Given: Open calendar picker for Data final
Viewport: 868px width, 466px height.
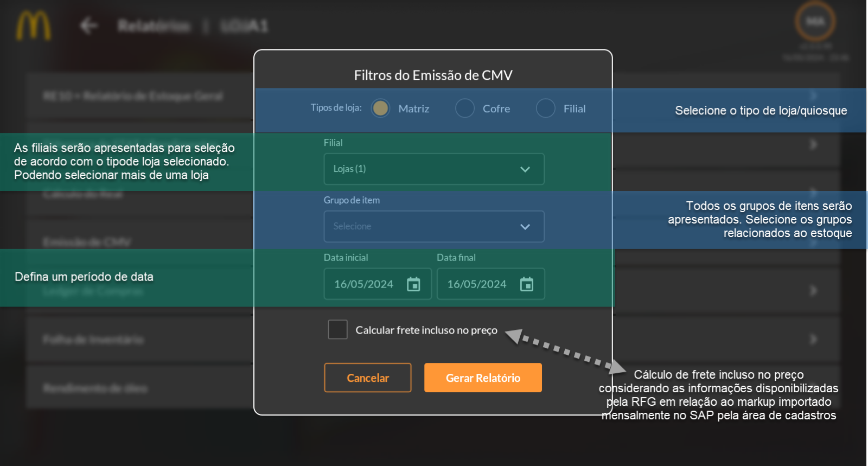Looking at the screenshot, I should [527, 284].
